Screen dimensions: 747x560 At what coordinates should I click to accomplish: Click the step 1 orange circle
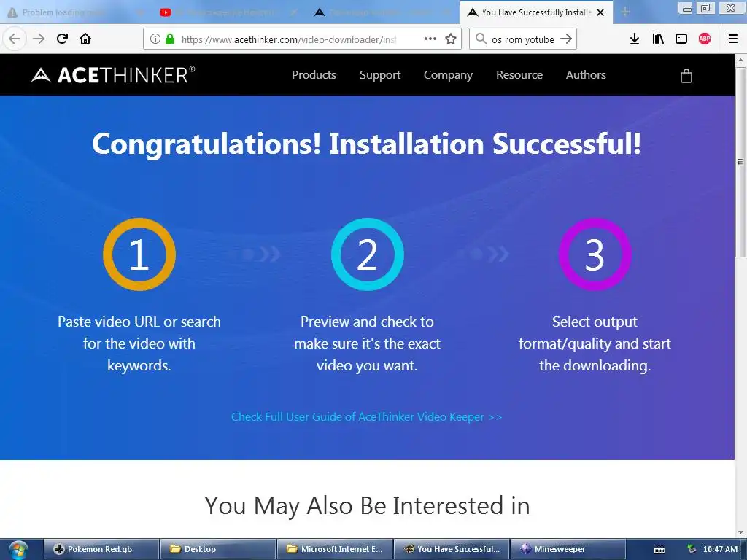pos(139,254)
